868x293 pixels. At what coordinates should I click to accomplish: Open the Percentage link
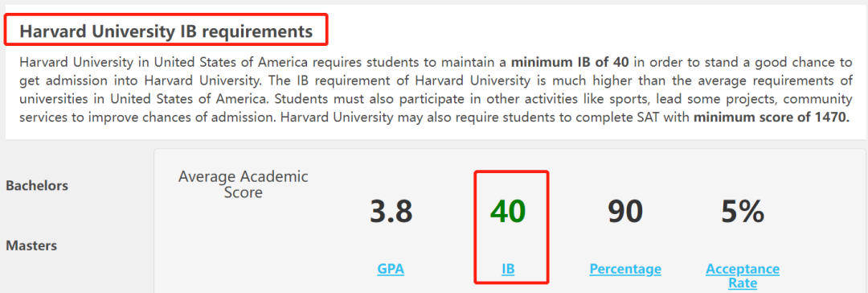click(625, 269)
